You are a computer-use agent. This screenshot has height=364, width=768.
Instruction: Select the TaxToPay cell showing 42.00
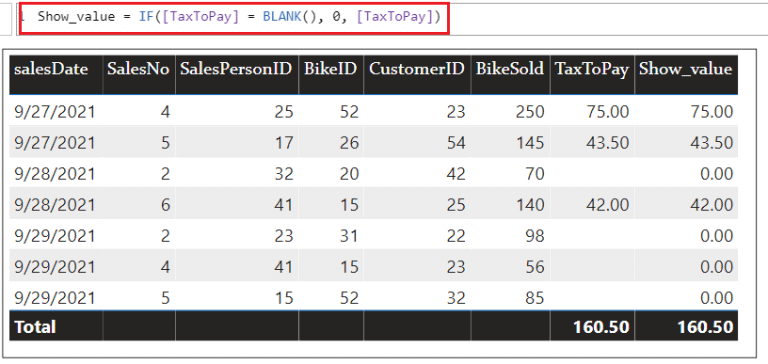pos(607,205)
